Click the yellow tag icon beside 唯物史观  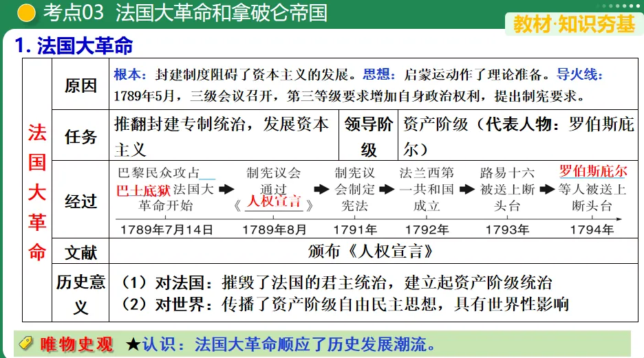point(25,343)
